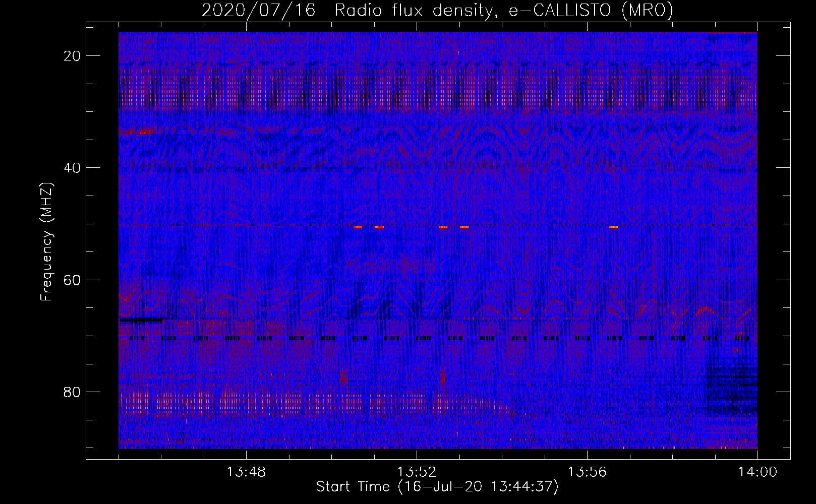Image resolution: width=816 pixels, height=504 pixels.
Task: Click the '13:52' time axis label
Action: (x=417, y=472)
